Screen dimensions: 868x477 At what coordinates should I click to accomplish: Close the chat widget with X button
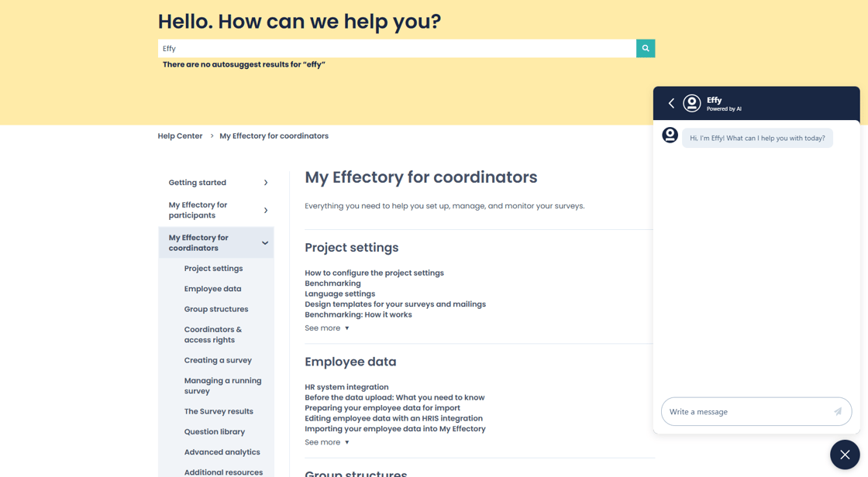coord(844,455)
